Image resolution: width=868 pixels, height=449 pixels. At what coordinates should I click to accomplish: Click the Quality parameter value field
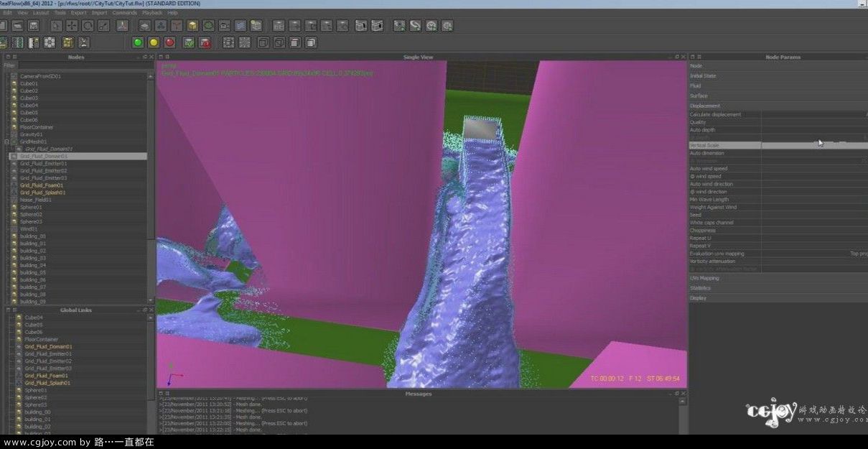point(814,122)
